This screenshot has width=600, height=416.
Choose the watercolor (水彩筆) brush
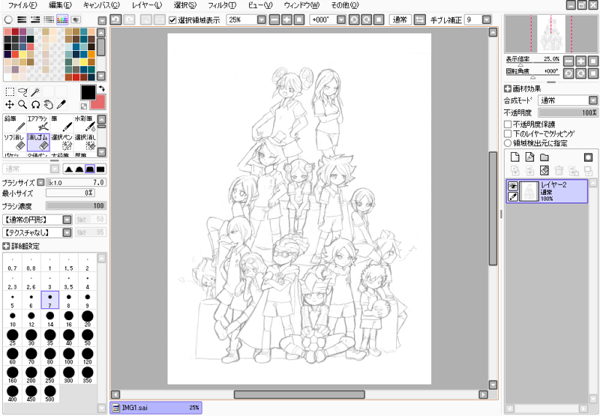coord(85,124)
